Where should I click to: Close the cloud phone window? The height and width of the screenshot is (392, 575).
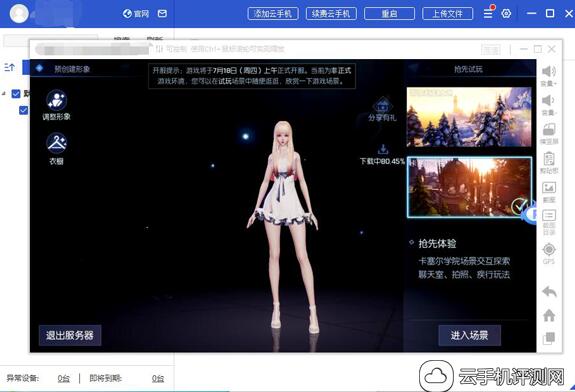(x=552, y=49)
